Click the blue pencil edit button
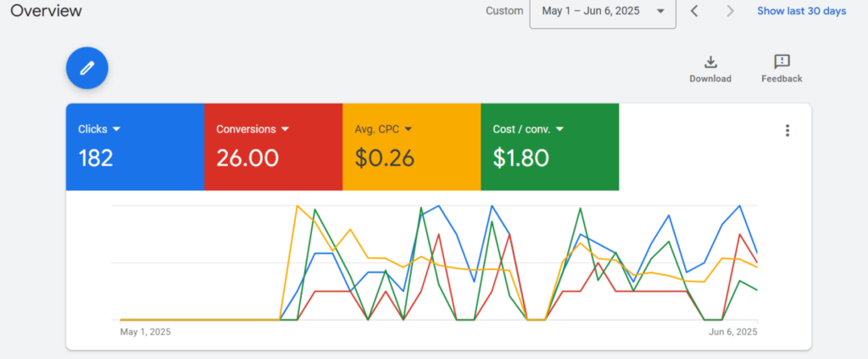Screen dimensions: 868x359 click(x=87, y=68)
